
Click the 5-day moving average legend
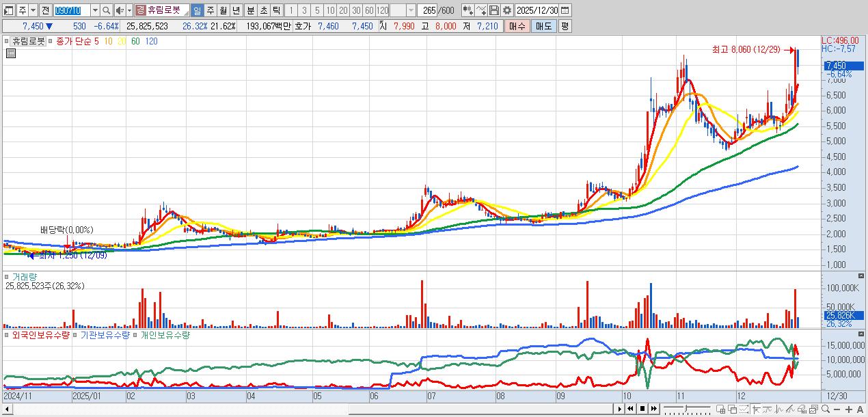96,41
